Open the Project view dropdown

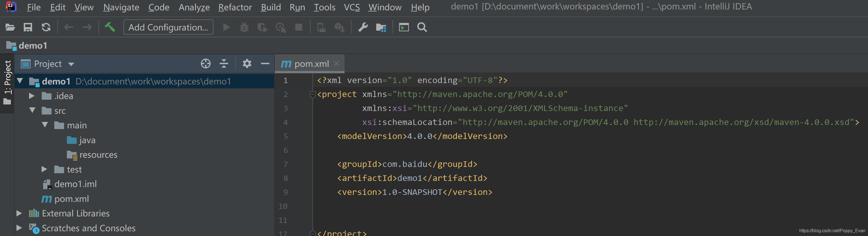click(x=71, y=64)
